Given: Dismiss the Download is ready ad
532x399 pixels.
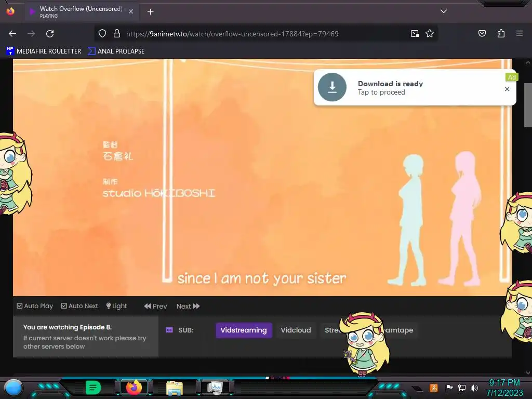Looking at the screenshot, I should tap(507, 89).
